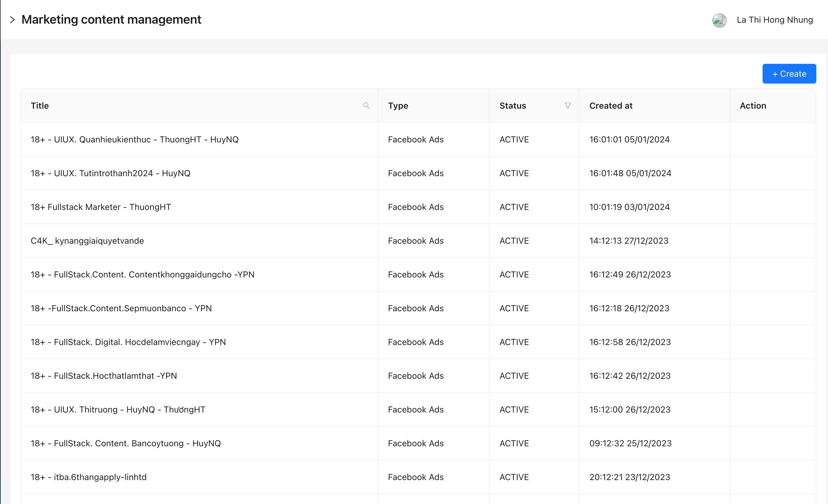Click the + Create button
The height and width of the screenshot is (504, 828).
(x=789, y=74)
